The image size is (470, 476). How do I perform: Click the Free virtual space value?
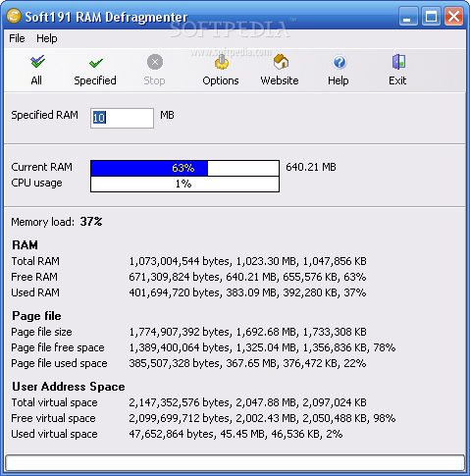[262, 418]
